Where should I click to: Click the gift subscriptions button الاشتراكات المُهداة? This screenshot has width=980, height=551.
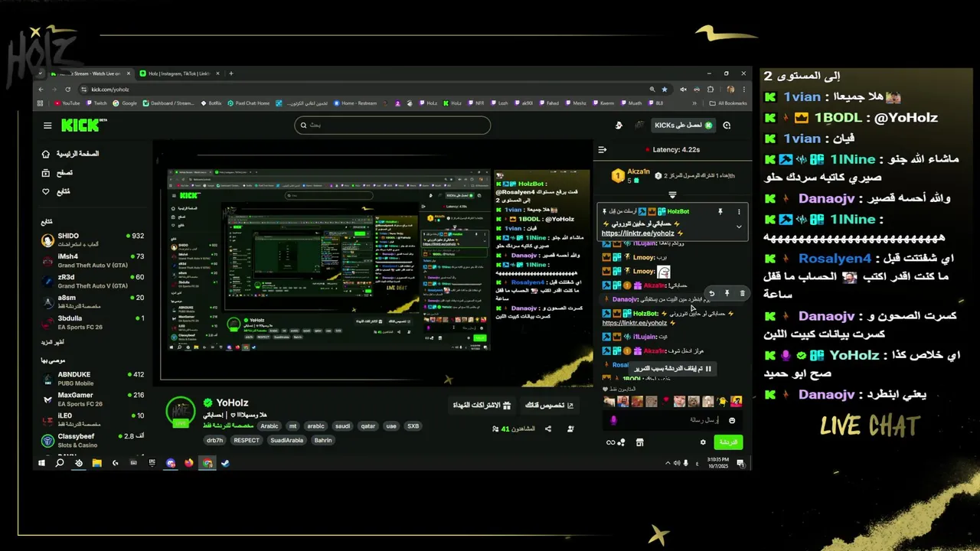click(x=482, y=406)
